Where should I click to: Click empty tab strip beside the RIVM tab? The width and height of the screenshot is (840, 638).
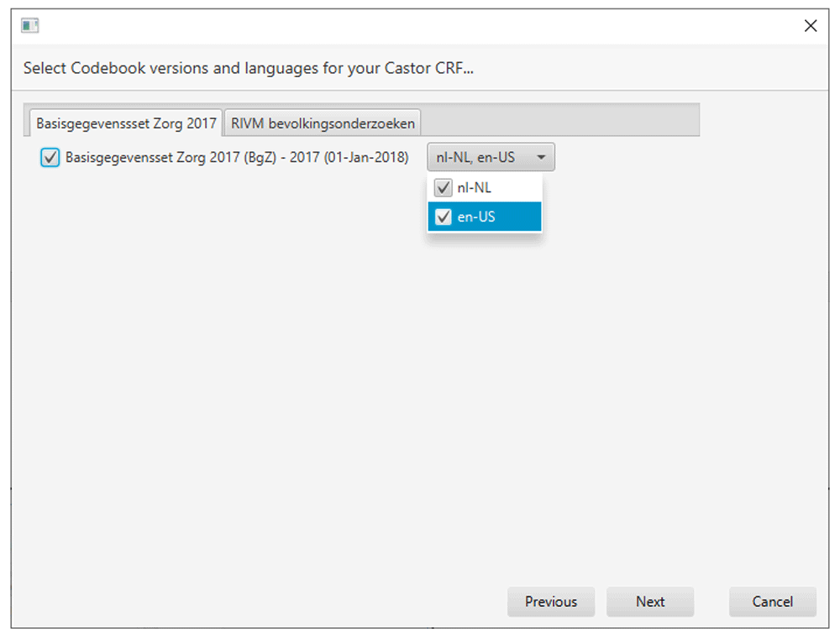(559, 120)
